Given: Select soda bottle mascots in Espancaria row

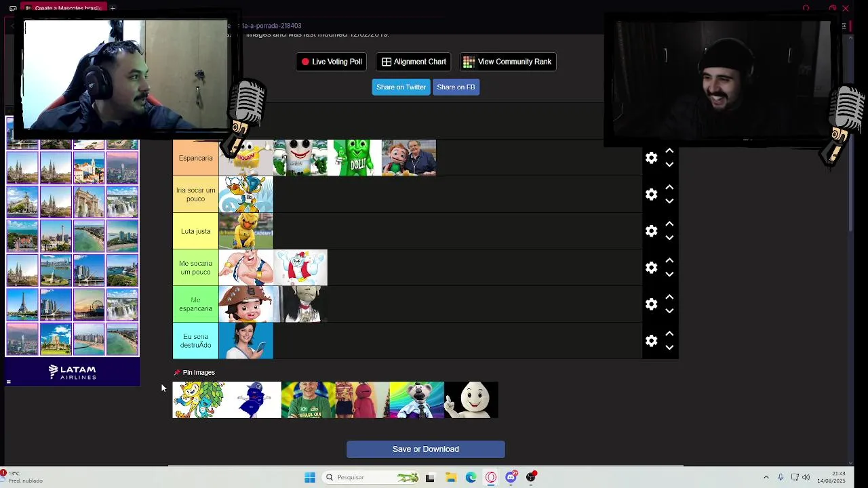Looking at the screenshot, I should 300,158.
